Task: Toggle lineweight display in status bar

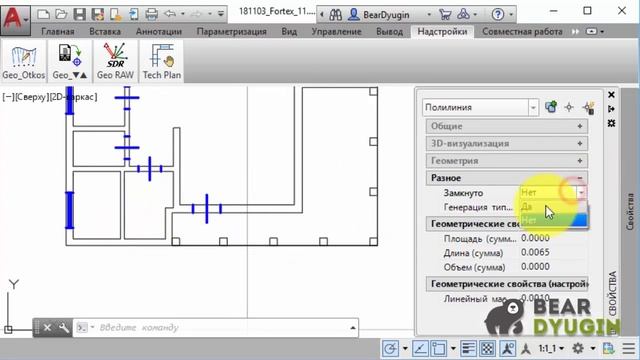Action: pos(468,348)
